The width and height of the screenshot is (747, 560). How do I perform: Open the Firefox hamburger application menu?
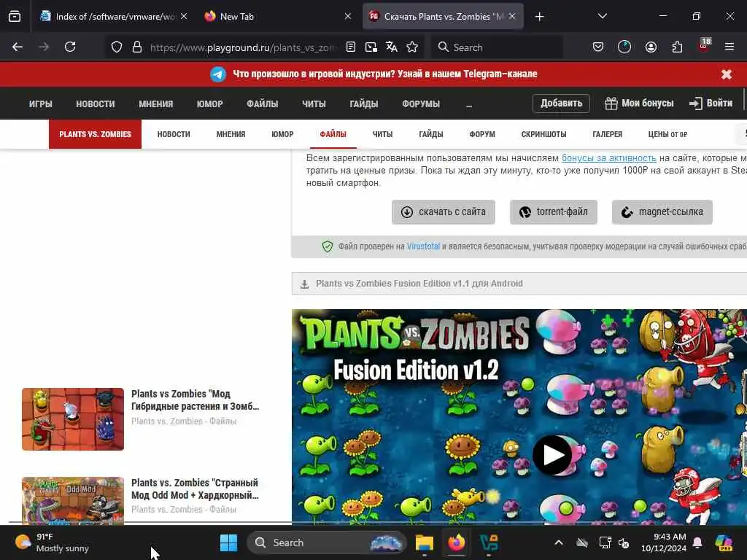coord(729,47)
